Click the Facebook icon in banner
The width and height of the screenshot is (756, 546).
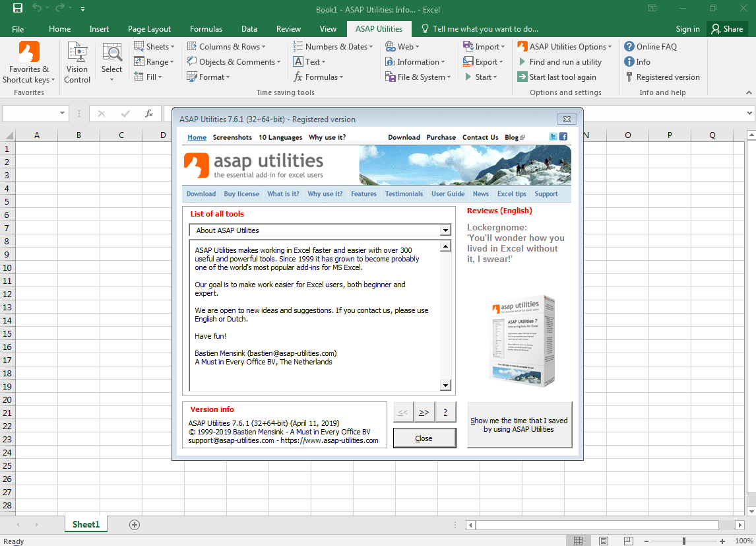(563, 137)
